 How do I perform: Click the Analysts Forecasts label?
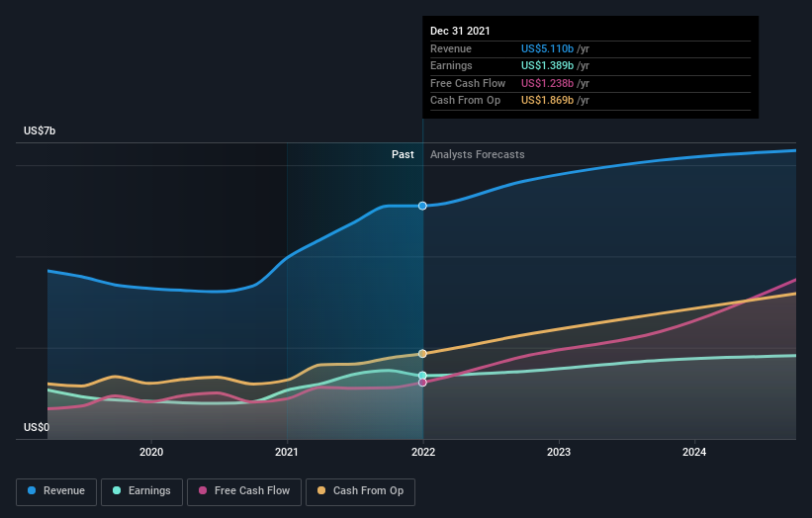(x=478, y=155)
